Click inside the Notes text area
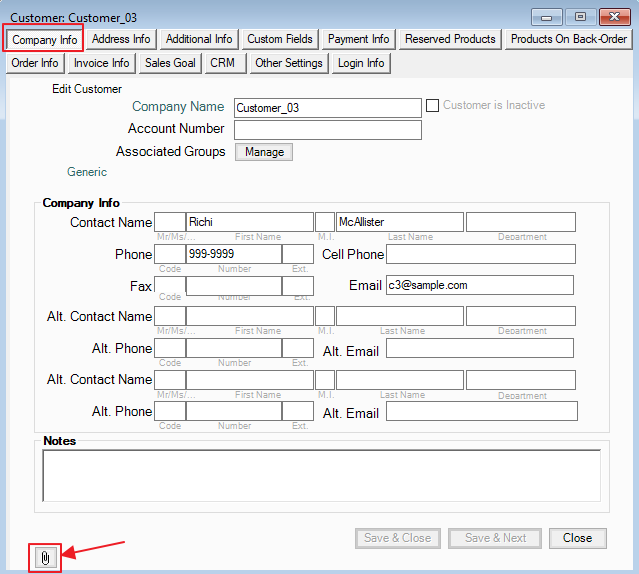 tap(321, 475)
